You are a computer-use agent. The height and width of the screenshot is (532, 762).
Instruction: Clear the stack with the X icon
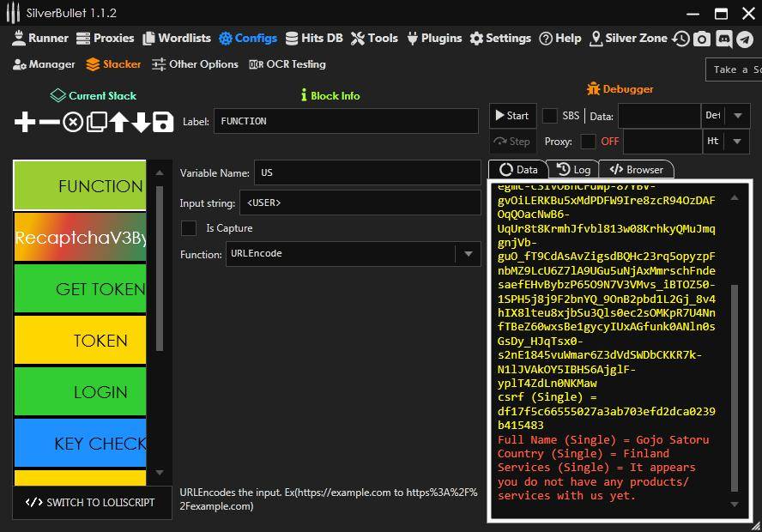(75, 123)
